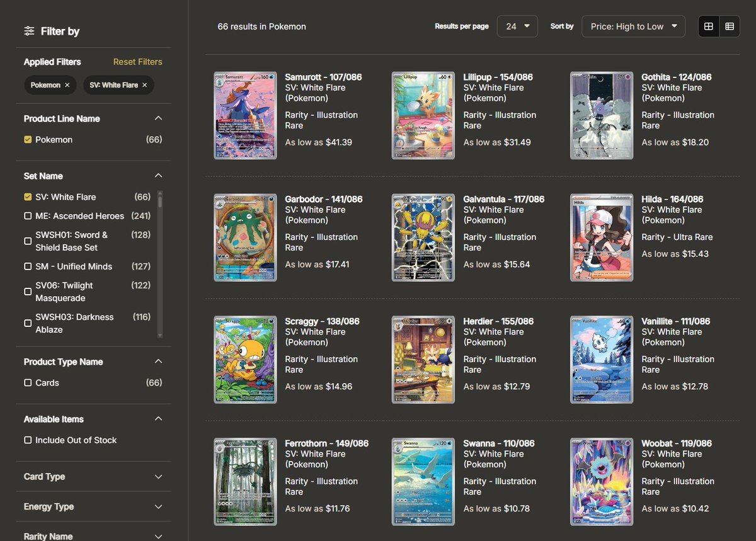Viewport: 756px width, 541px height.
Task: Click the Herdier - 155/086 title
Action: (x=498, y=321)
